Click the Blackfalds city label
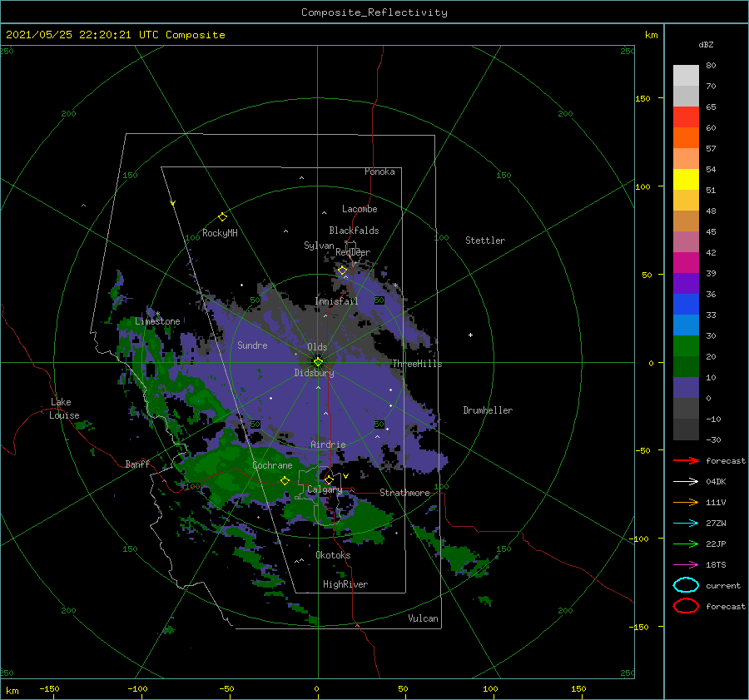This screenshot has height=700, width=749. (x=354, y=231)
